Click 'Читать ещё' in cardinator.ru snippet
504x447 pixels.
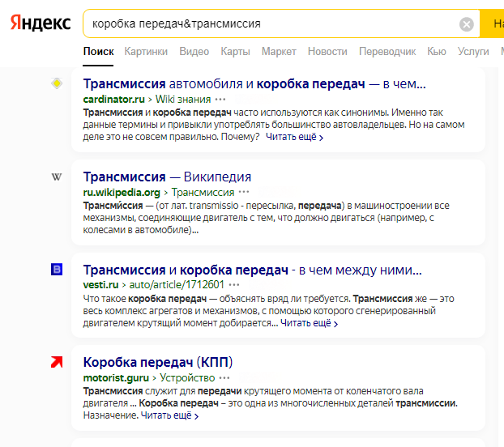coord(294,137)
